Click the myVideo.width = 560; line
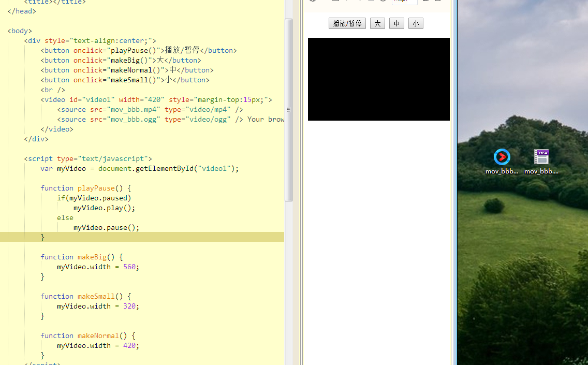 click(98, 267)
